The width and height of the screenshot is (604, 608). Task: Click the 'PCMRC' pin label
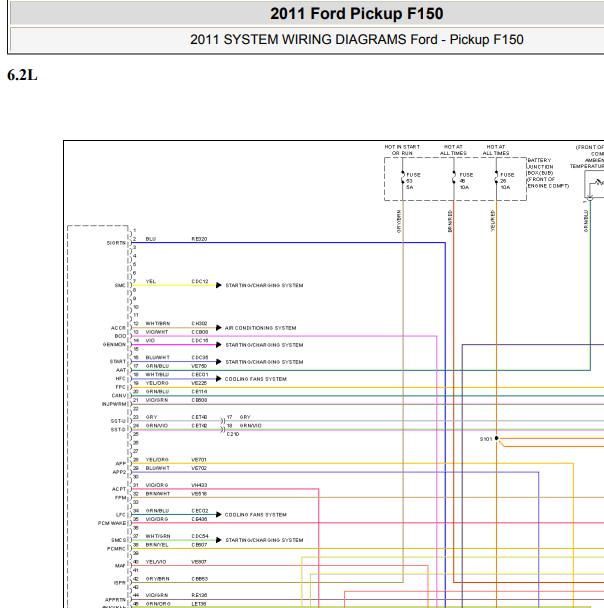116,549
